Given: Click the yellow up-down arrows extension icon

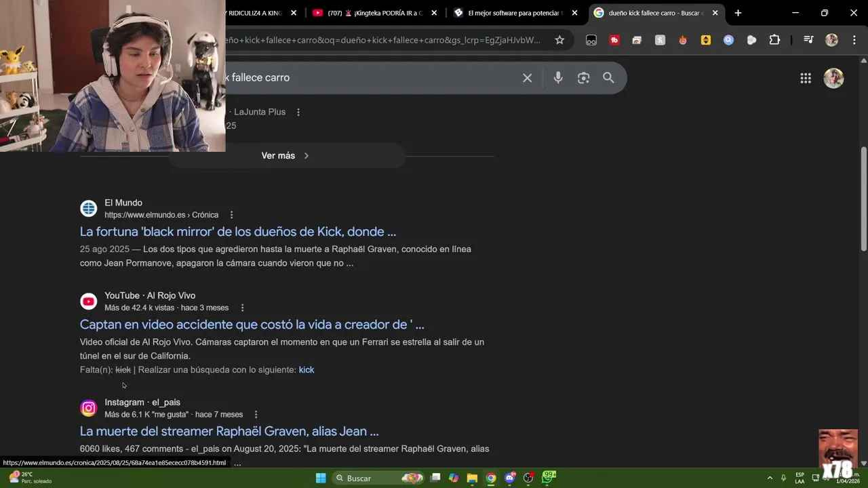Looking at the screenshot, I should [x=706, y=40].
